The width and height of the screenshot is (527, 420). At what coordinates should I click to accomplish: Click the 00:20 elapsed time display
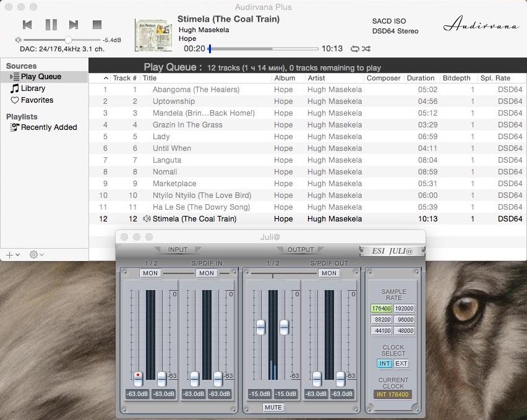click(194, 49)
